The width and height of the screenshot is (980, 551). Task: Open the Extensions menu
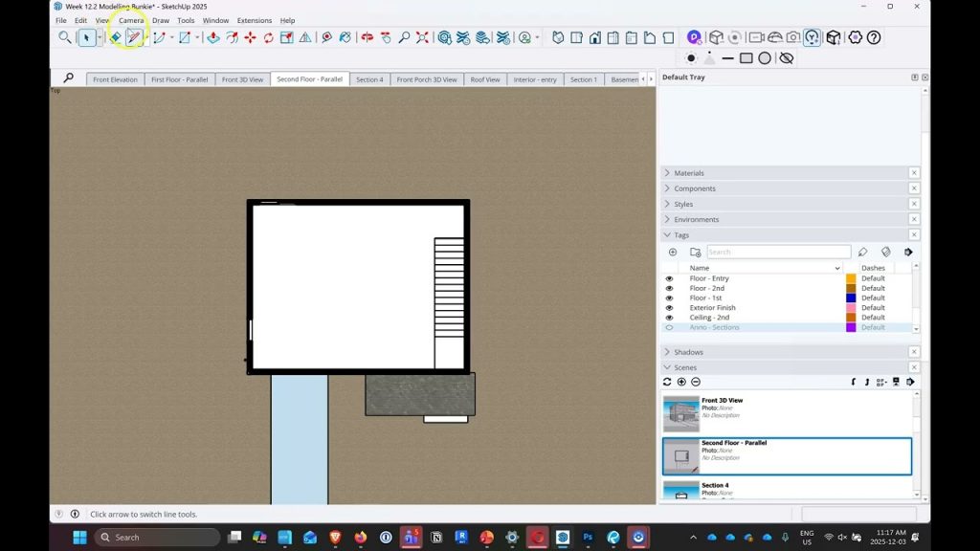click(x=254, y=20)
